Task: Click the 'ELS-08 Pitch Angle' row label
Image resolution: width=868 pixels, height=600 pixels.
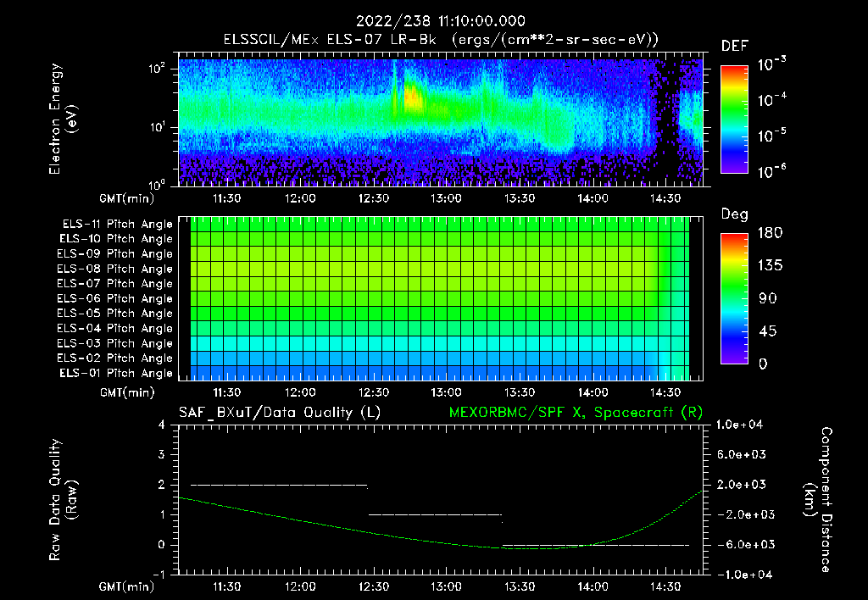Action: (x=115, y=269)
